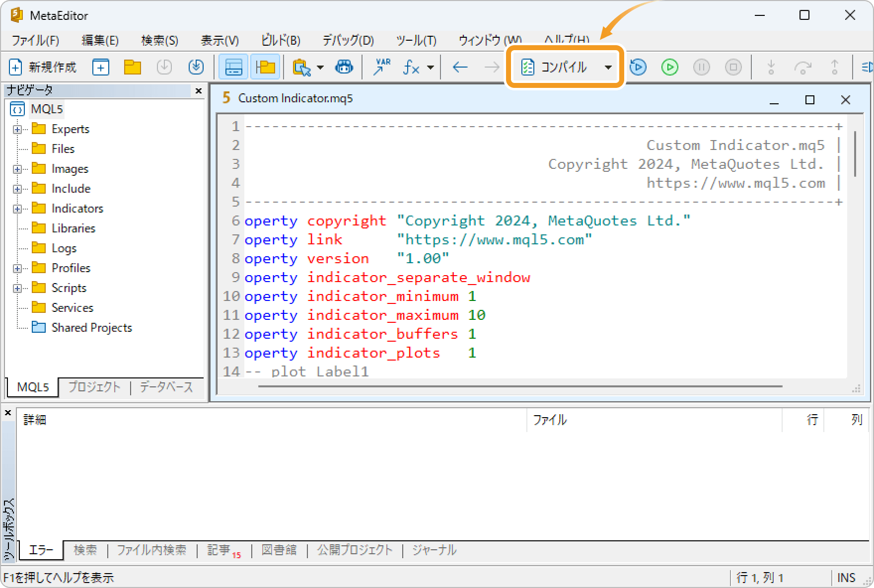This screenshot has height=588, width=874.
Task: Expand the Include folder
Action: coord(17,189)
